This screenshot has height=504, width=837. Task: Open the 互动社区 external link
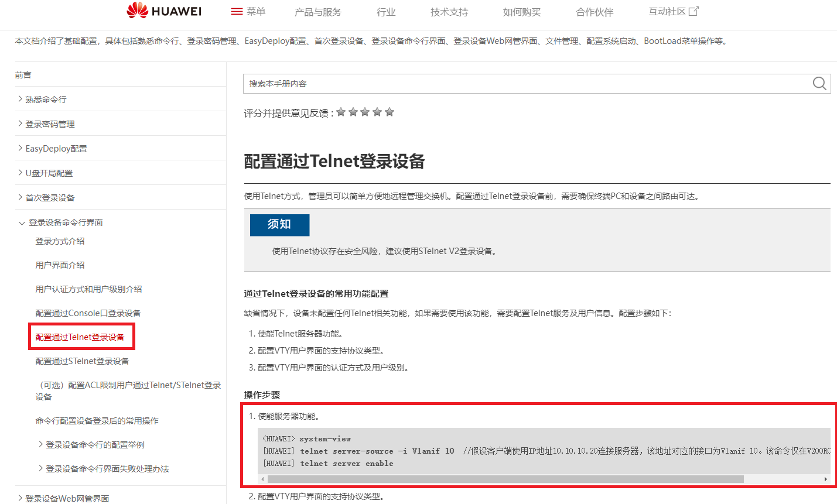[x=674, y=11]
